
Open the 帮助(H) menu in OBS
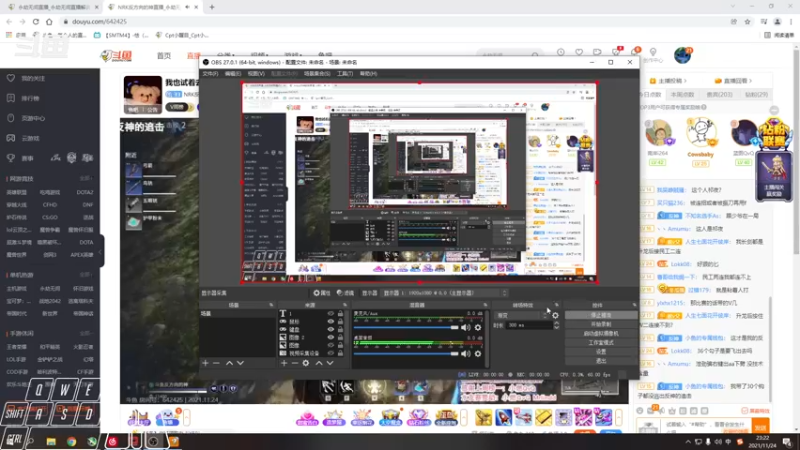pyautogui.click(x=368, y=73)
